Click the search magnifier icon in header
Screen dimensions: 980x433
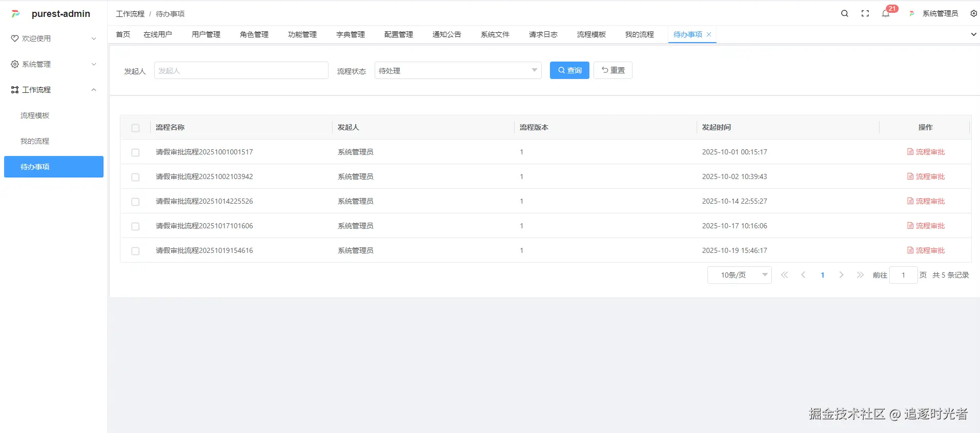coord(845,14)
